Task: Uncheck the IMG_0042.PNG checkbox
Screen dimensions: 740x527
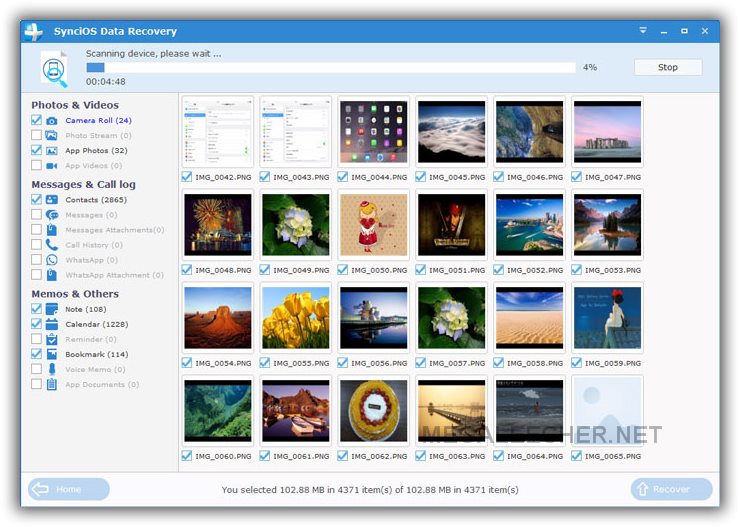Action: pos(187,177)
